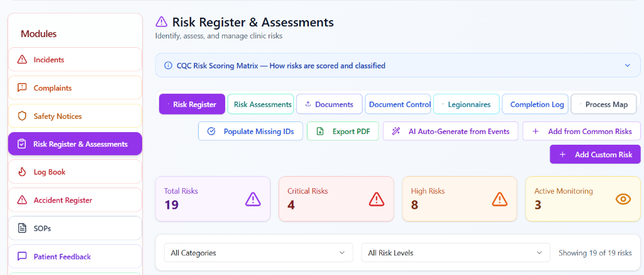The height and width of the screenshot is (275, 644).
Task: Click the Accident Register triangle icon
Action: 22,200
